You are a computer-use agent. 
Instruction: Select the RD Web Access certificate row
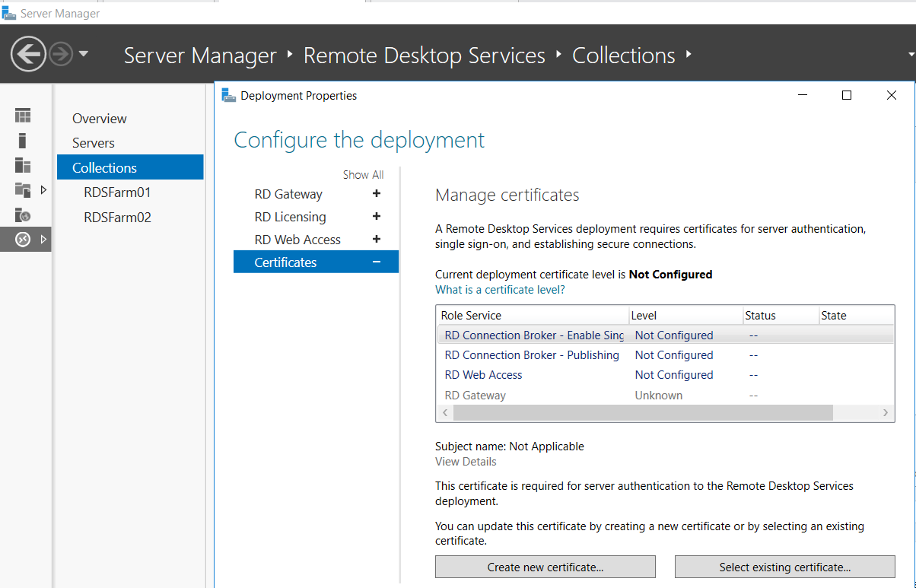point(665,375)
